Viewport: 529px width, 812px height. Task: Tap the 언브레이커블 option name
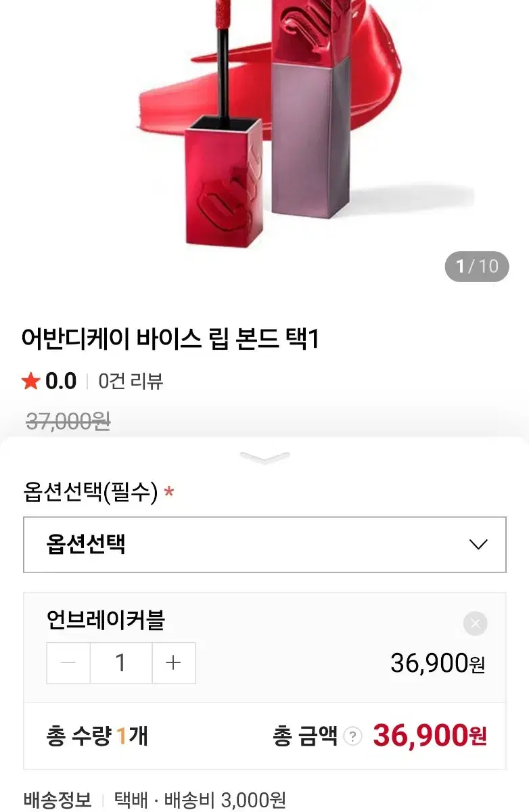point(106,620)
